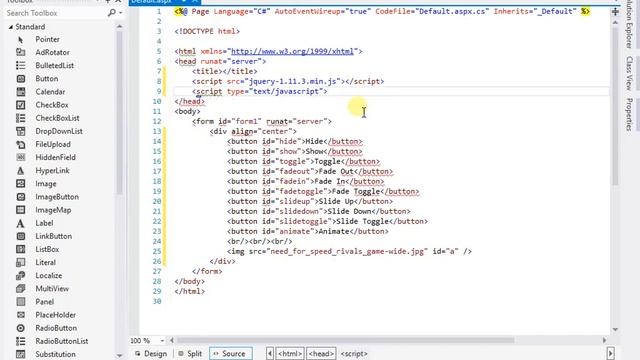
Task: Select the DropDownList control icon
Action: pyautogui.click(x=20, y=131)
